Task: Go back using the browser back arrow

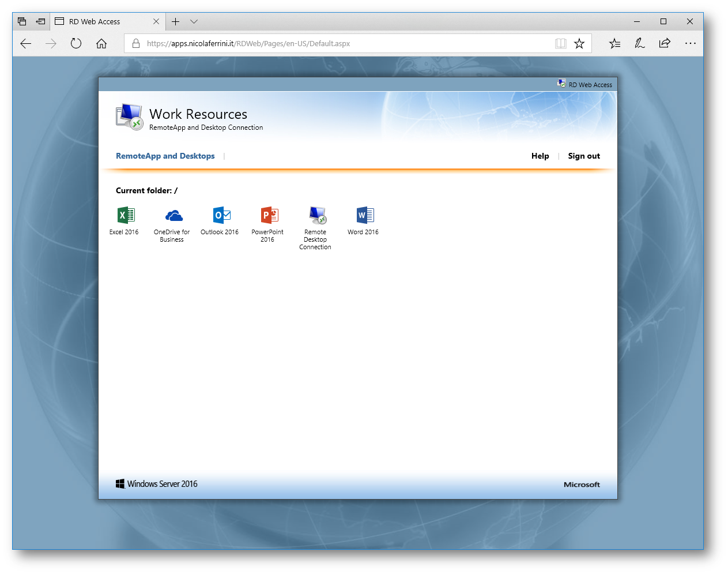Action: (x=25, y=43)
